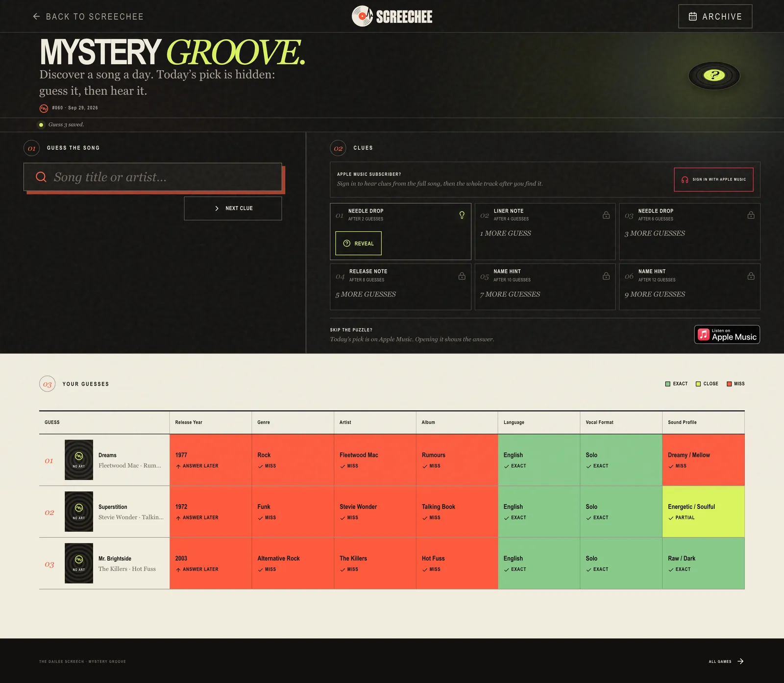Click the lock icon on Liner Note clue
The height and width of the screenshot is (683, 784).
[x=606, y=215]
